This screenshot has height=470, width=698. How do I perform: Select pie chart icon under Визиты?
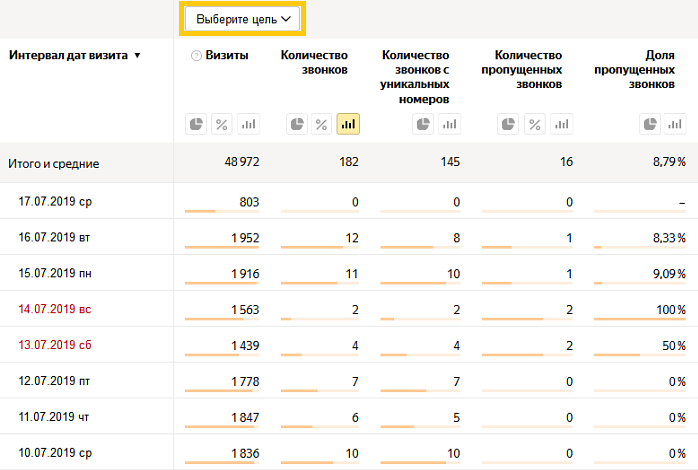pyautogui.click(x=196, y=124)
